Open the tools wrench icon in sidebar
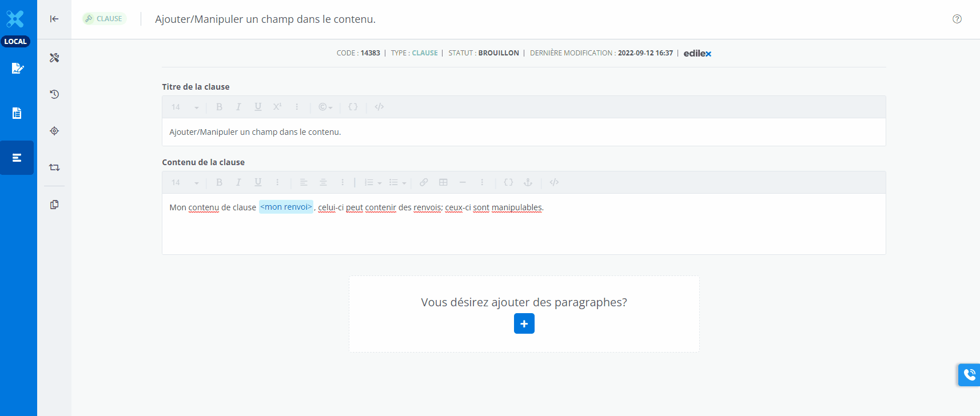The height and width of the screenshot is (416, 980). [54, 58]
